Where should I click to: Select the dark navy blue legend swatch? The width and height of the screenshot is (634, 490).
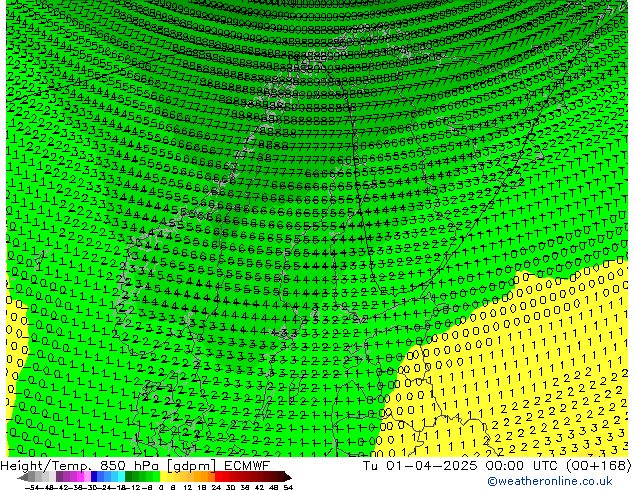94,476
